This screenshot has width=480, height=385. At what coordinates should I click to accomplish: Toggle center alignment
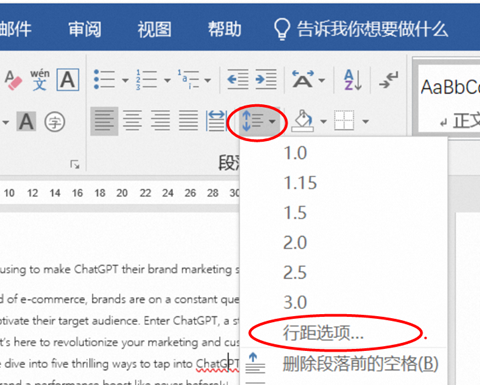pyautogui.click(x=132, y=121)
